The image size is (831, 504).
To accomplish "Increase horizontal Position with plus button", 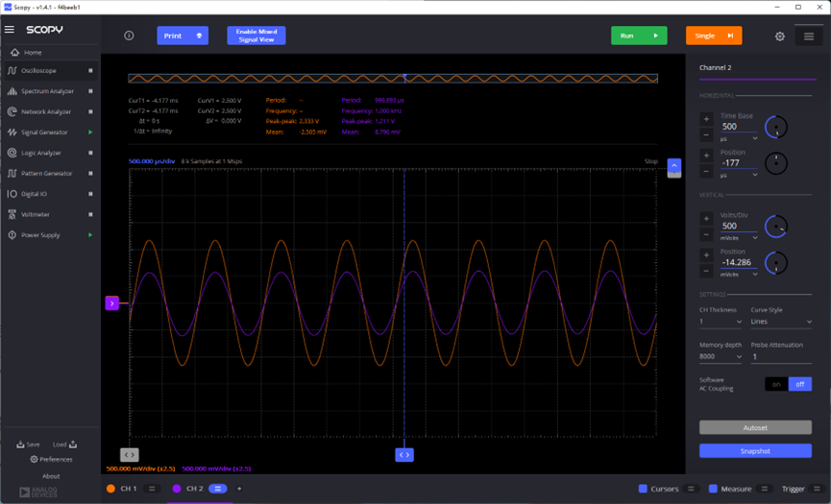I will [706, 156].
